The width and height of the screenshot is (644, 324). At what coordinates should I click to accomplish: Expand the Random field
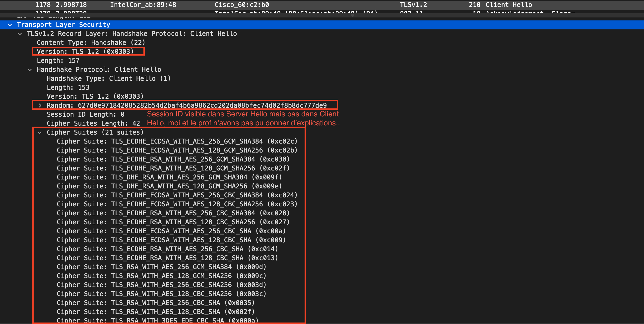pos(40,106)
